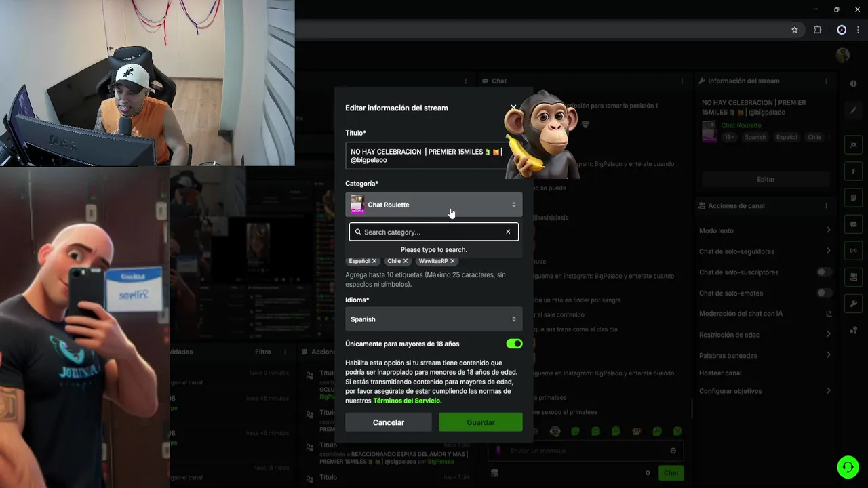
Task: Click the Filtro button in activities panel
Action: [263, 352]
